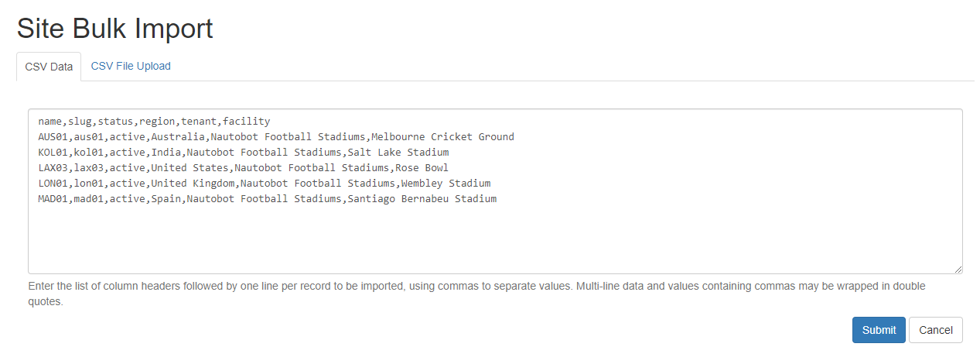The image size is (980, 347).
Task: Click the word facility in the header row
Action: 246,122
